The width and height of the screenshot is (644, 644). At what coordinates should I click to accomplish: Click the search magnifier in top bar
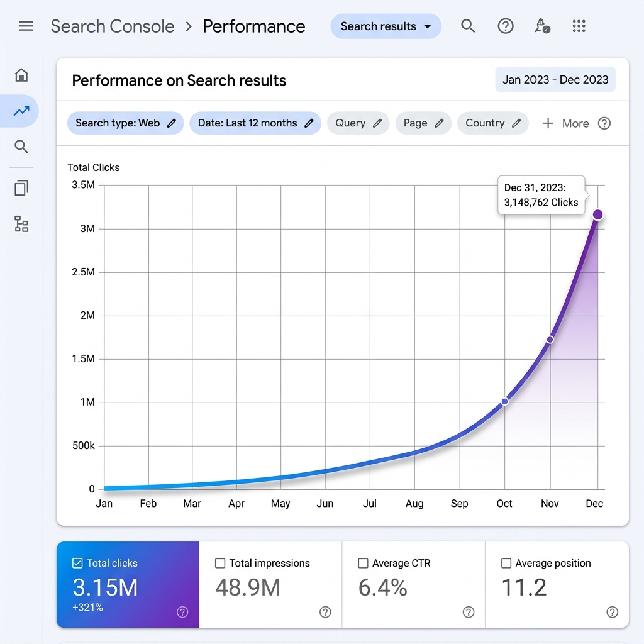tap(468, 26)
